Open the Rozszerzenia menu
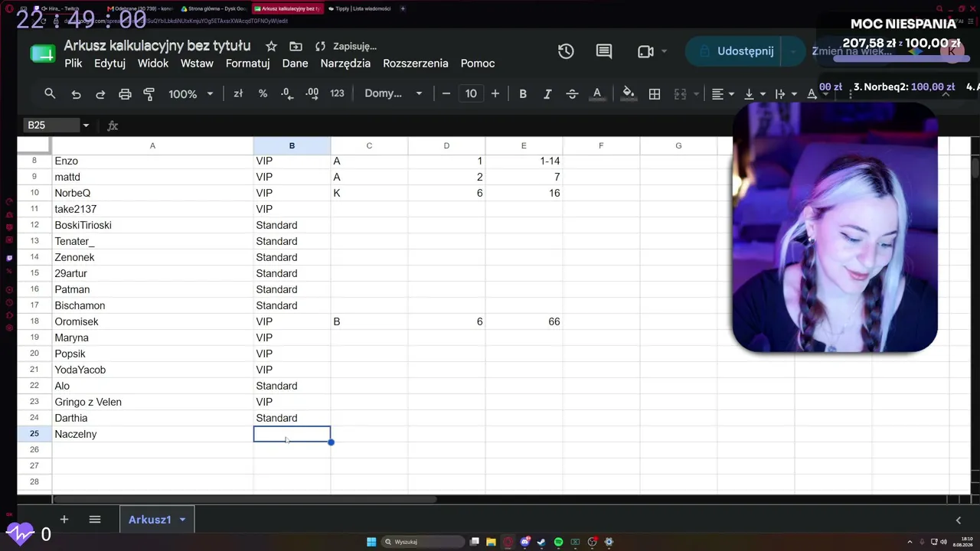Screen dimensions: 980x551 [x=416, y=64]
